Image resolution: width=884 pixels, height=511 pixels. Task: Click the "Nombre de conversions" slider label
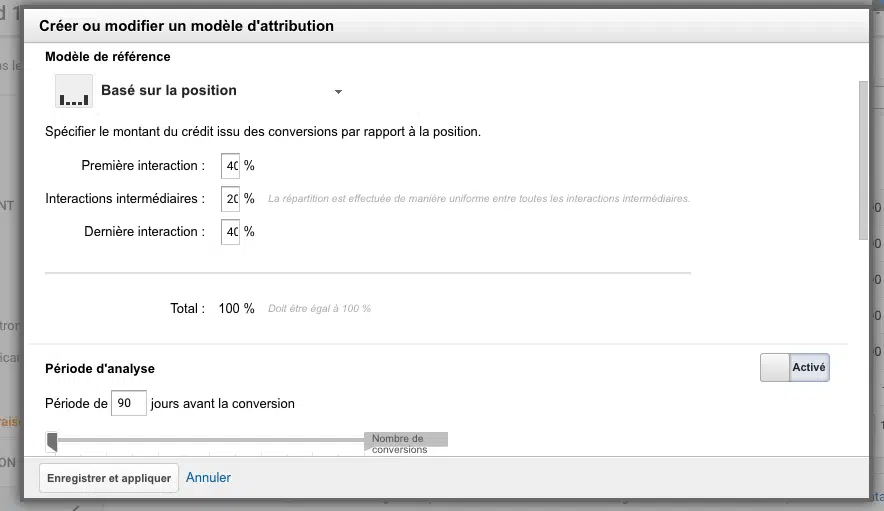(405, 444)
